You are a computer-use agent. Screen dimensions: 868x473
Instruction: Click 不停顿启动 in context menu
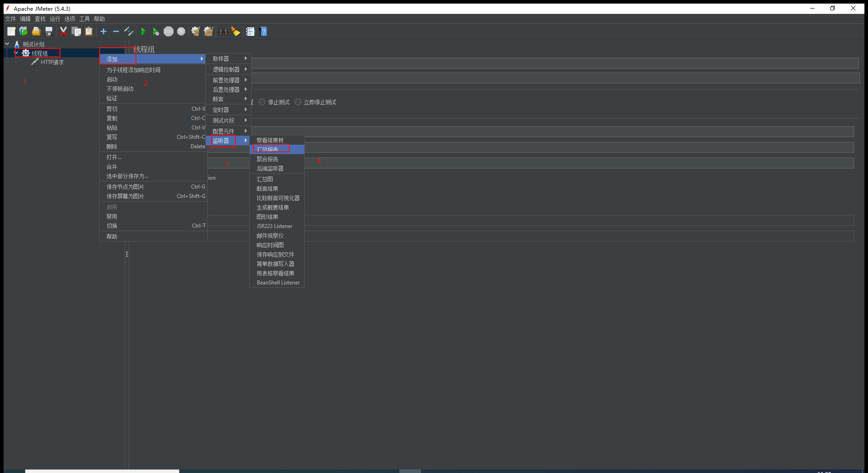153,89
